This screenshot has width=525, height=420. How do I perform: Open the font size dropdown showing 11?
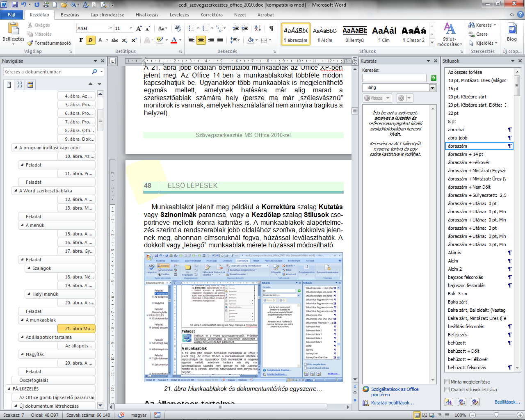pyautogui.click(x=131, y=28)
